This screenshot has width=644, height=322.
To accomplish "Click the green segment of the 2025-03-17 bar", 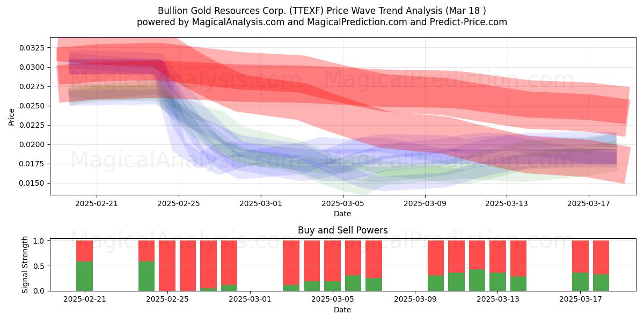I will 581,282.
